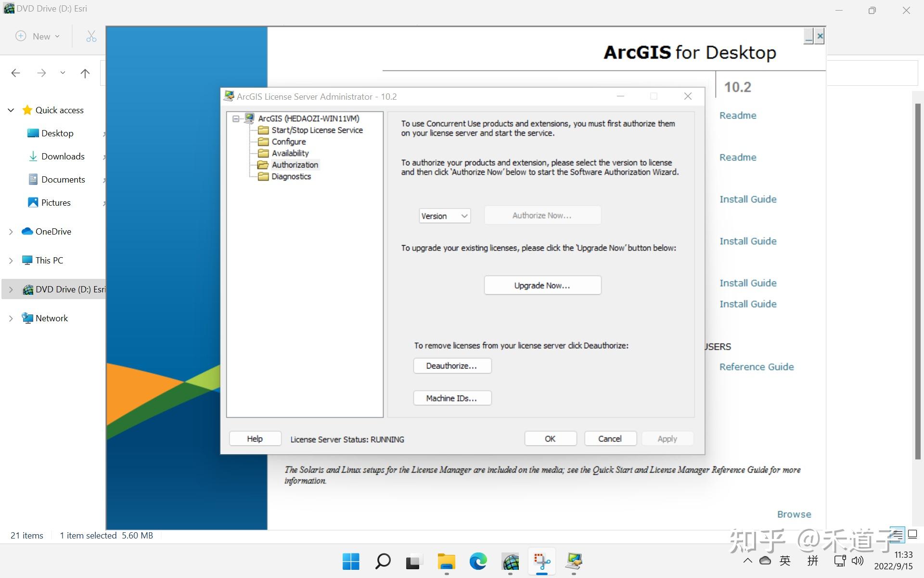The height and width of the screenshot is (578, 924).
Task: Open Windows Search from taskbar
Action: tap(383, 561)
